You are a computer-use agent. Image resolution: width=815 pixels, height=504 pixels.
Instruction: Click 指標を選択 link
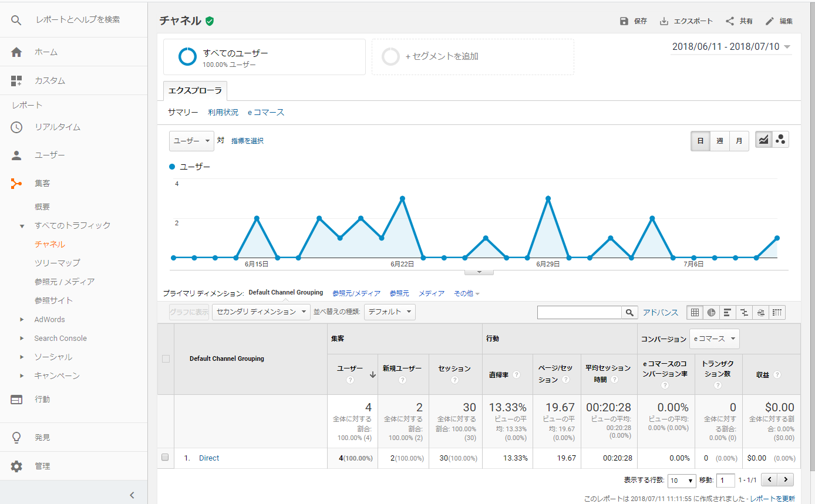247,141
